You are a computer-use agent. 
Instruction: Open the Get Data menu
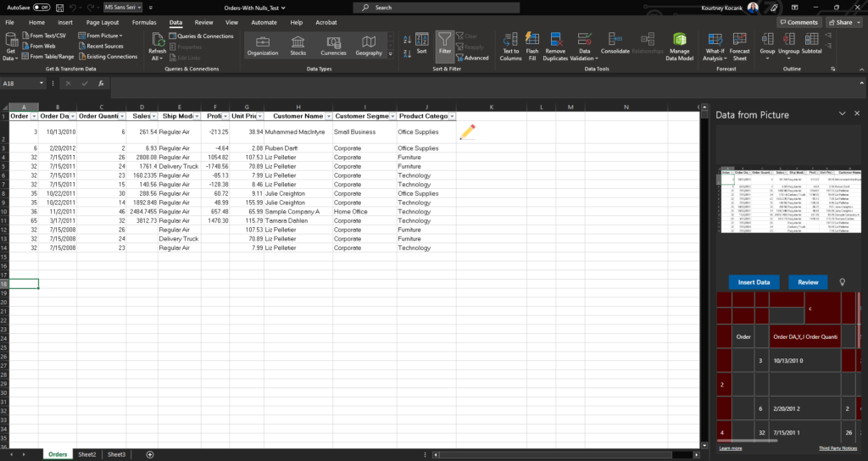pyautogui.click(x=10, y=47)
